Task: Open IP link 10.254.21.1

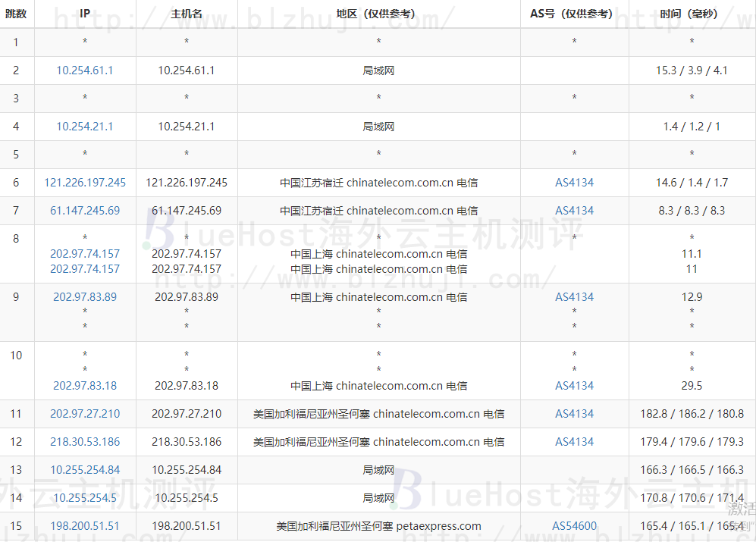Action: (x=85, y=127)
